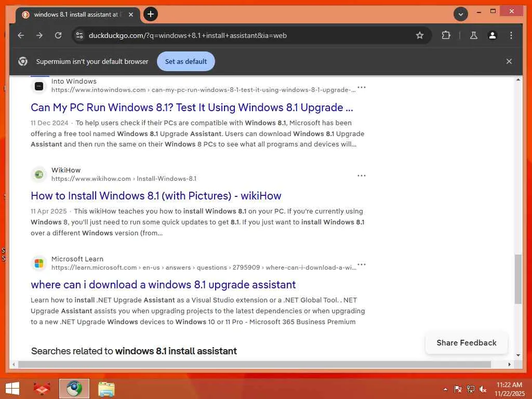
Task: Go back to the previous page
Action: [x=21, y=35]
